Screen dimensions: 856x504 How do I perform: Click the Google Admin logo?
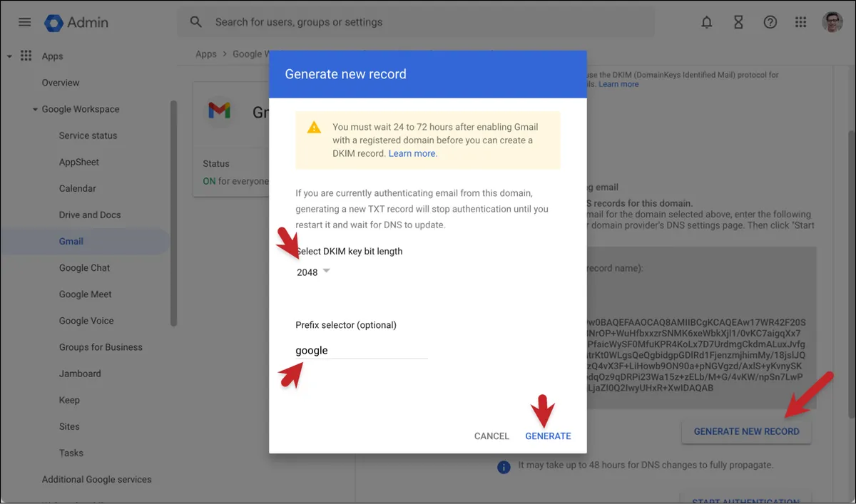point(76,22)
